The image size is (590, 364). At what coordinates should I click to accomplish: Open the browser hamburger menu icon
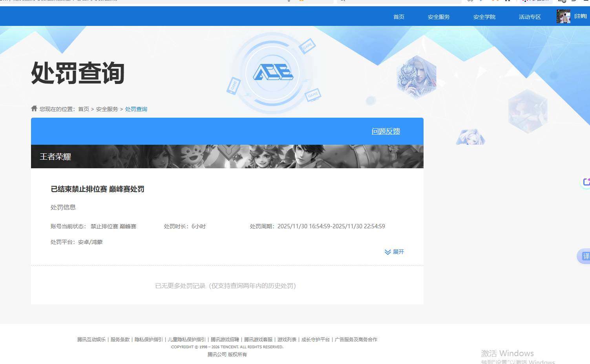pyautogui.click(x=586, y=2)
